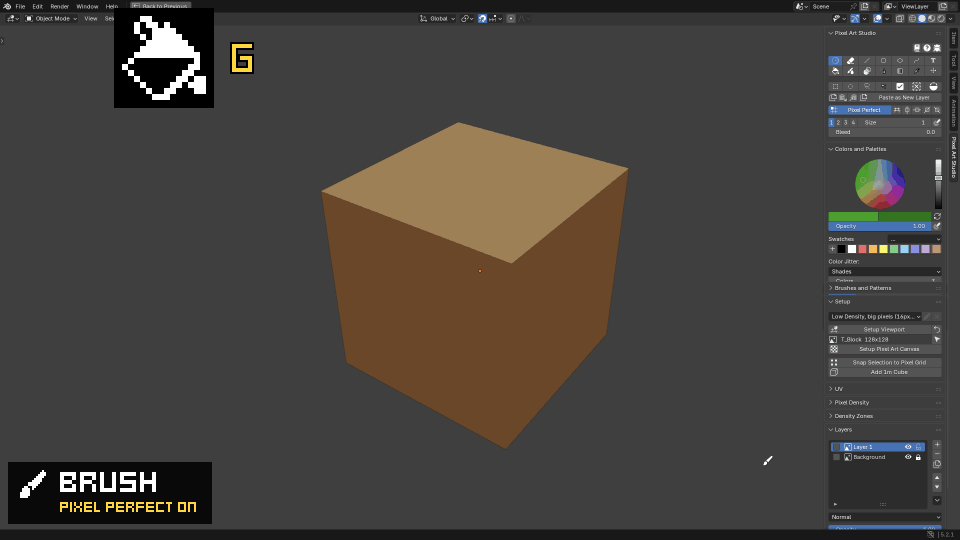
Task: Select the Eyedropper tool in tool grid
Action: 917,71
